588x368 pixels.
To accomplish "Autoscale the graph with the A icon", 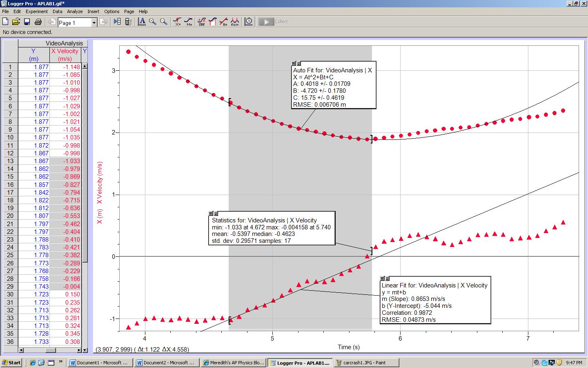I will click(x=142, y=22).
